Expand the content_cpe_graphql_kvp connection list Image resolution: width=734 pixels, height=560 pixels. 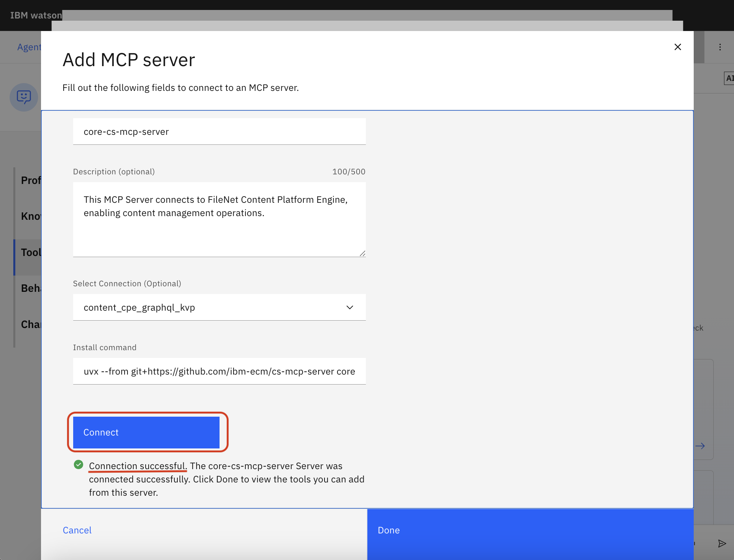tap(350, 307)
